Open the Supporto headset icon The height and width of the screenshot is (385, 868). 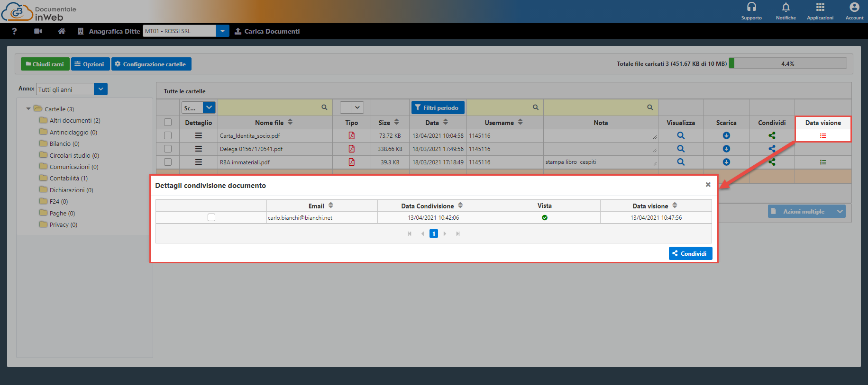tap(751, 7)
